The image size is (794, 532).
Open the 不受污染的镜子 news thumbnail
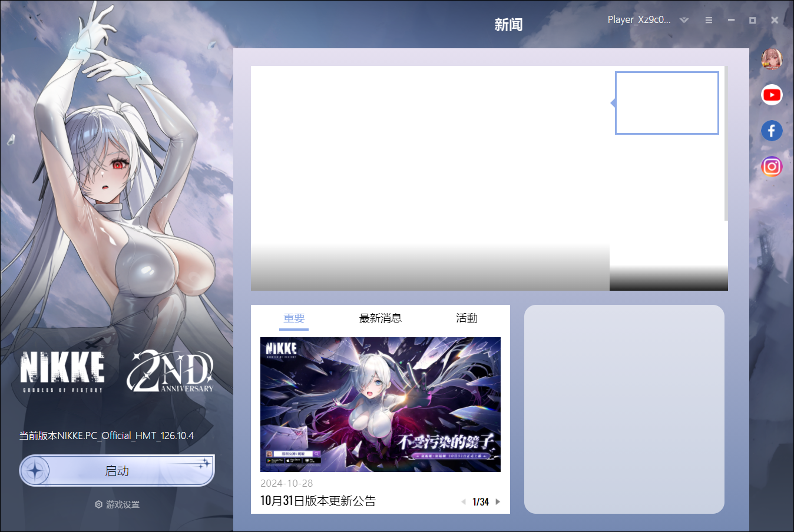381,404
